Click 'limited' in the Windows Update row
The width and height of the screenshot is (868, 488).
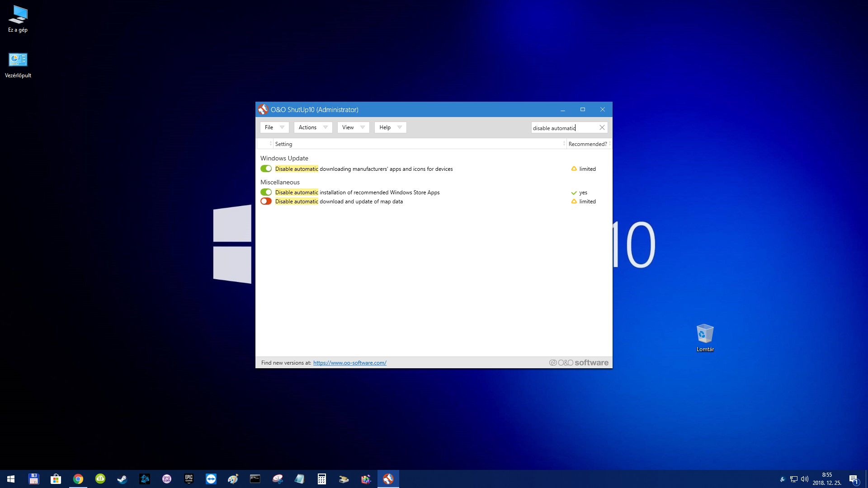(x=587, y=169)
